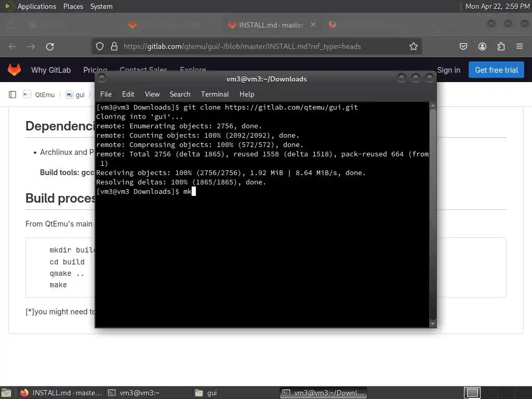
Task: Open Pricing page link
Action: pyautogui.click(x=96, y=70)
